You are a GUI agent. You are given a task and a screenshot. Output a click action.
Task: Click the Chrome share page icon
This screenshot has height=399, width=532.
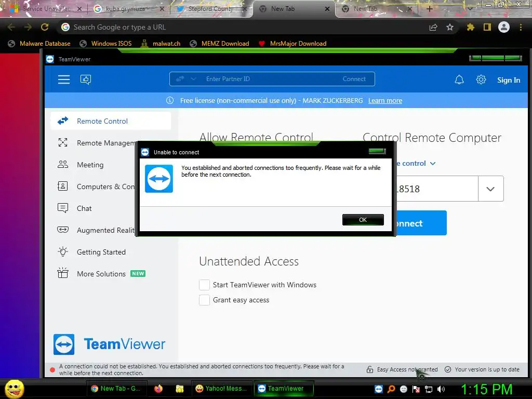click(433, 27)
